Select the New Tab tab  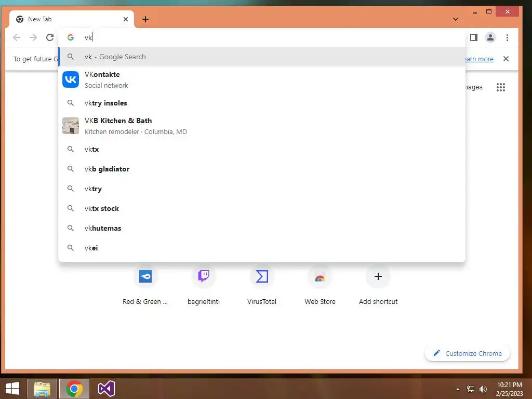pos(72,19)
